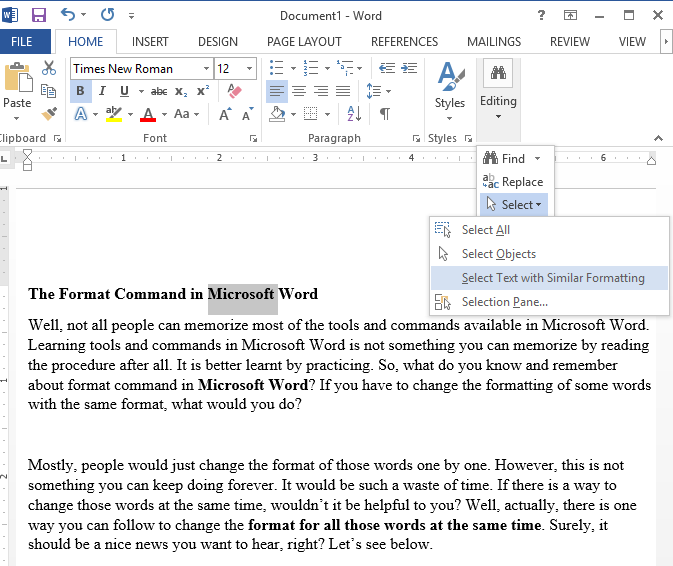
Task: Show paragraph marks with the pilcrow icon
Action: [x=385, y=114]
